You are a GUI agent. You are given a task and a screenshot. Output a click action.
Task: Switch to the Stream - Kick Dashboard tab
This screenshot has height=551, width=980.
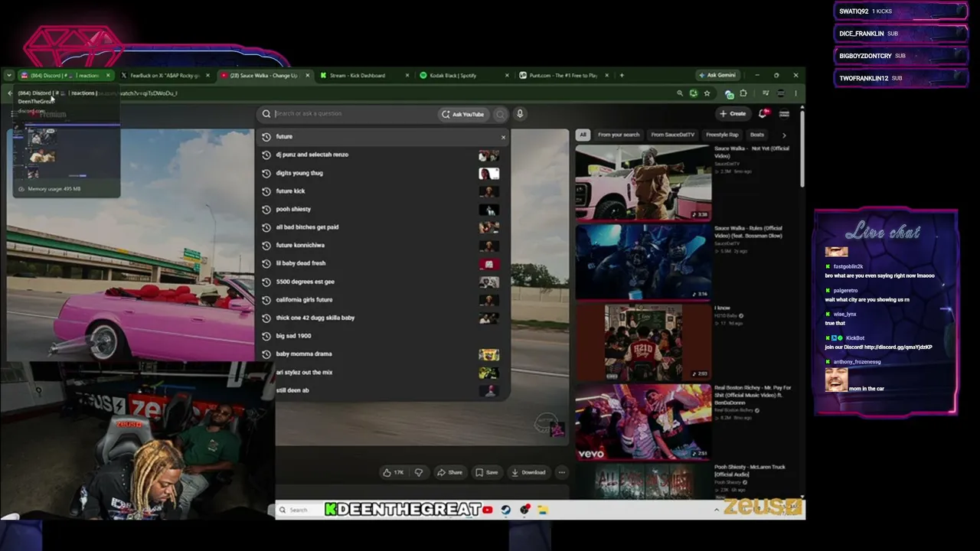point(364,76)
